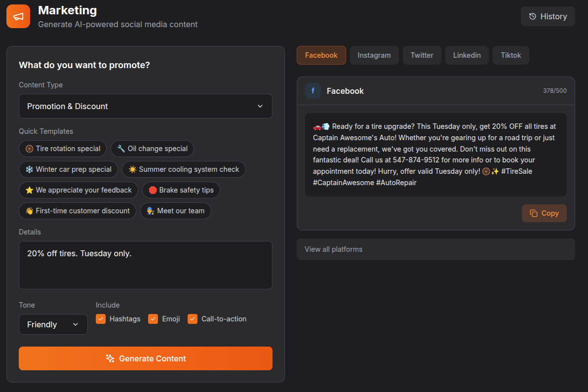Select We appreciate your feedback template
This screenshot has width=588, height=392.
point(78,190)
